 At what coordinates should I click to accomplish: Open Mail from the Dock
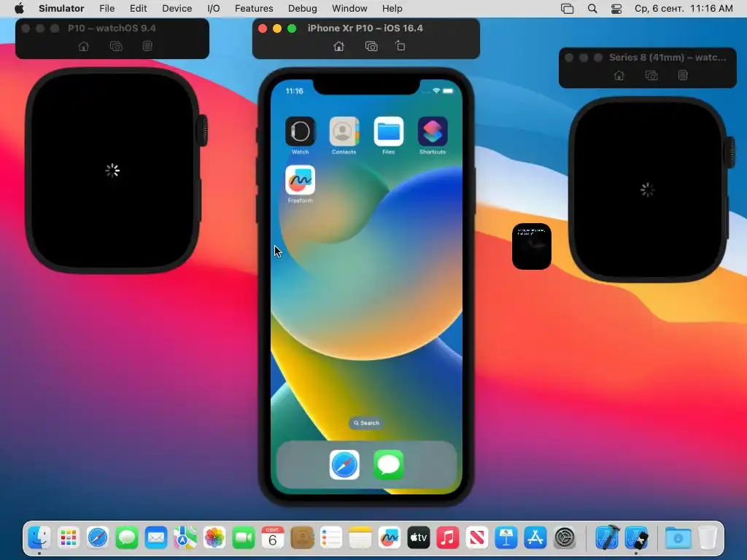[156, 538]
